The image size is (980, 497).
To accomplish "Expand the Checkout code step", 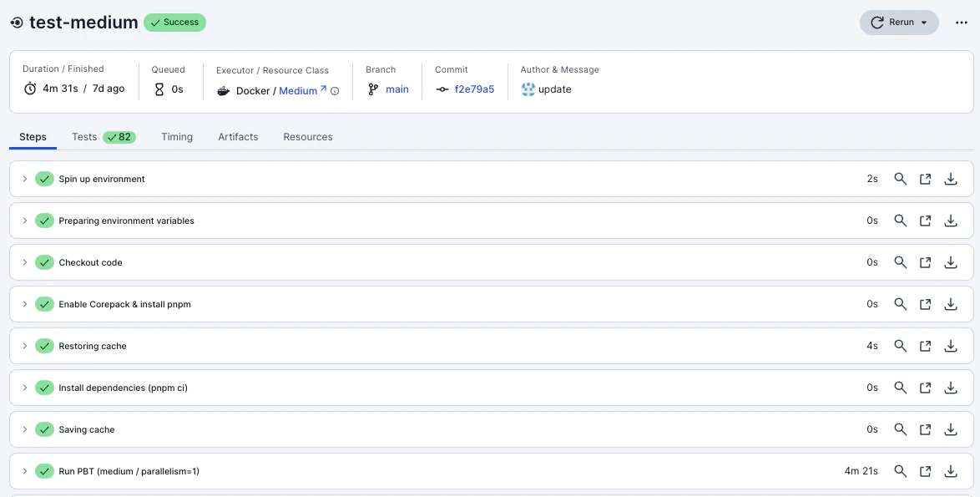I will 25,262.
